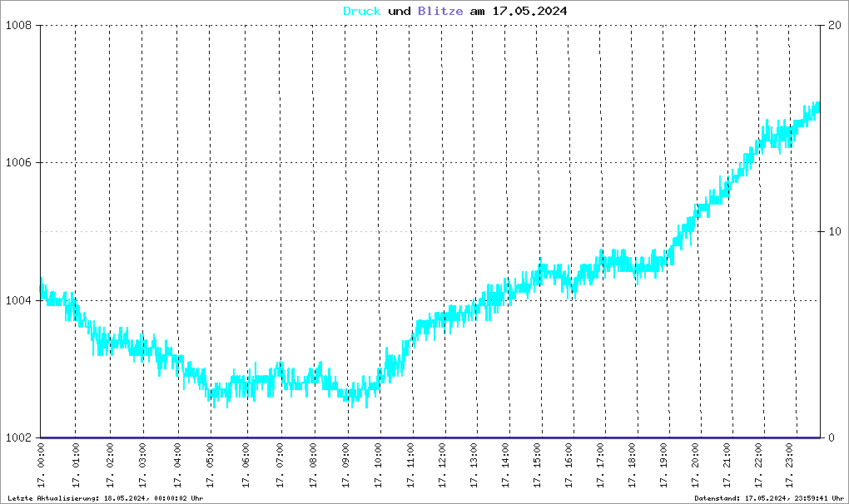Click the '17. 23:00' time axis label
Image resolution: width=849 pixels, height=504 pixels.
(789, 466)
